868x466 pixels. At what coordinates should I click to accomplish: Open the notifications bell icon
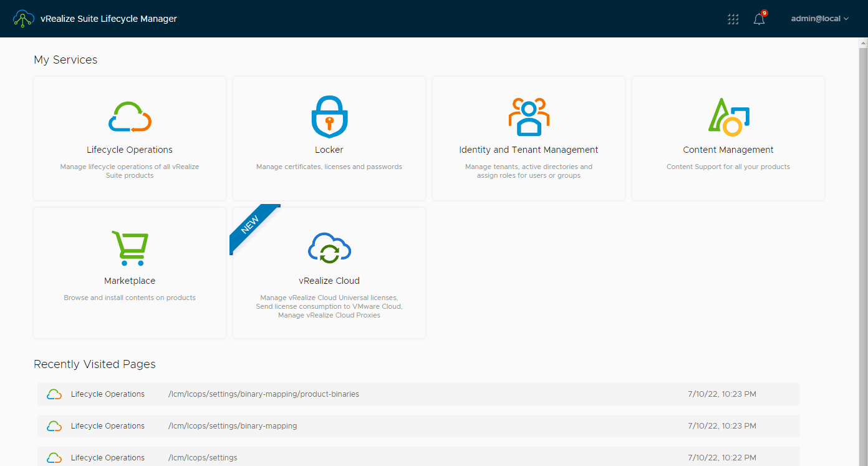coord(758,19)
